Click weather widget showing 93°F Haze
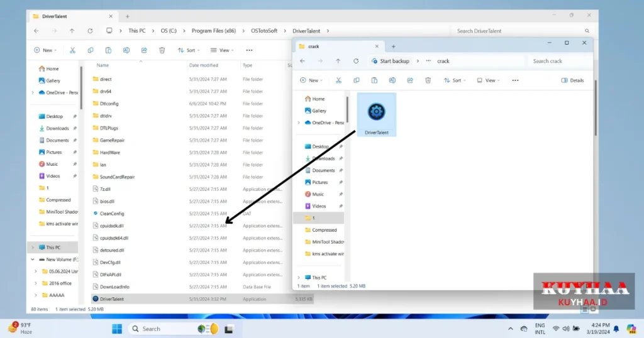Screen dimensions: 644x338 coord(19,328)
